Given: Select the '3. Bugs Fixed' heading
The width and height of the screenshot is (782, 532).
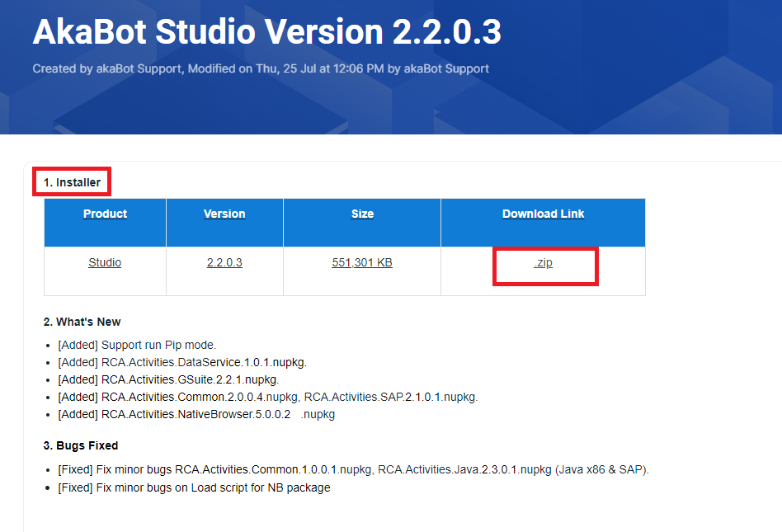Looking at the screenshot, I should 81,445.
